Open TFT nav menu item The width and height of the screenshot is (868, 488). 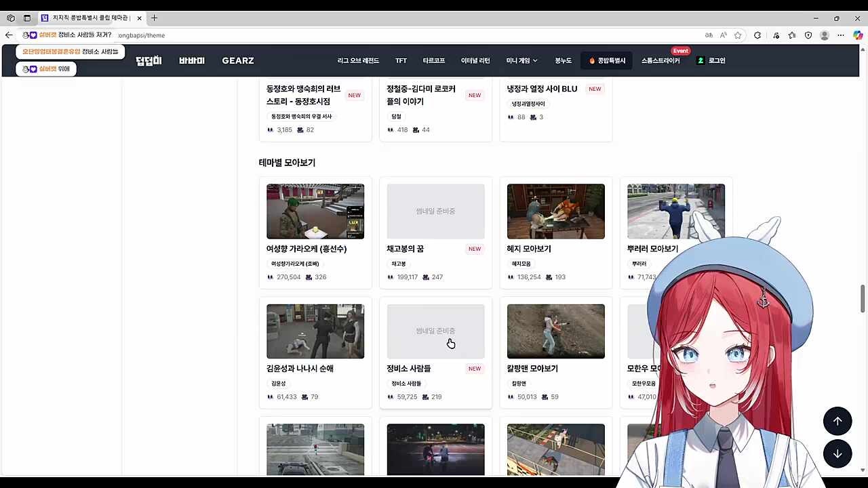401,60
